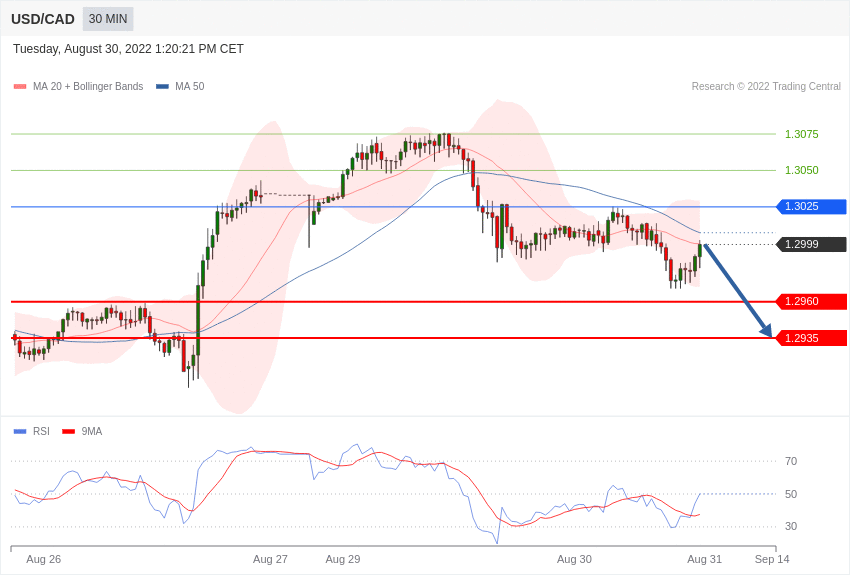850x576 pixels.
Task: Click the red 9MA legend swatch
Action: [x=68, y=431]
